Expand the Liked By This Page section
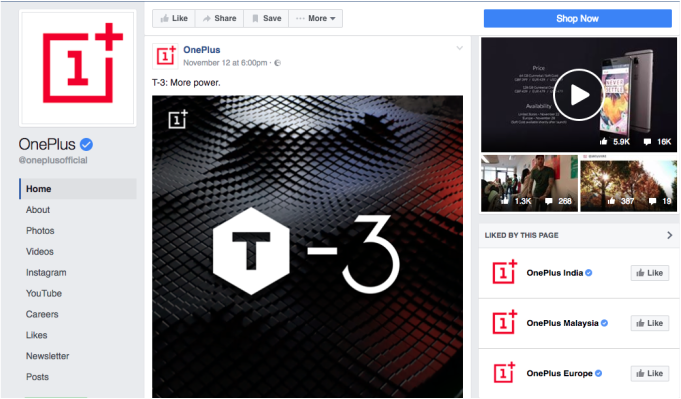The height and width of the screenshot is (399, 681). [669, 235]
